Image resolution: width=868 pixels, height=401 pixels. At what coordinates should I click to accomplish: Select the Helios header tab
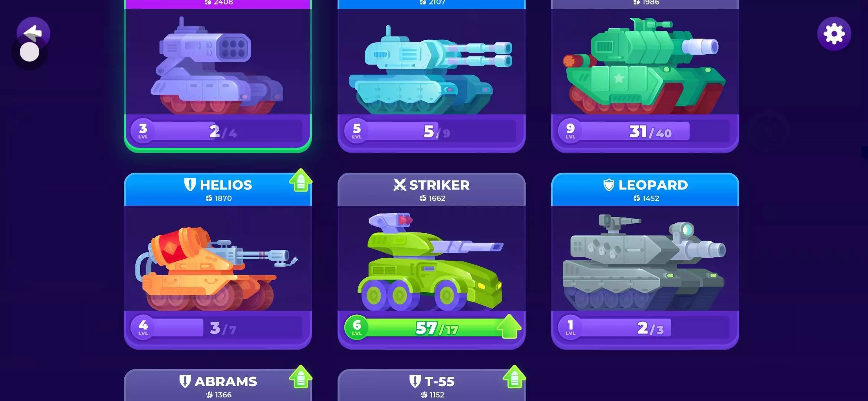pos(218,189)
